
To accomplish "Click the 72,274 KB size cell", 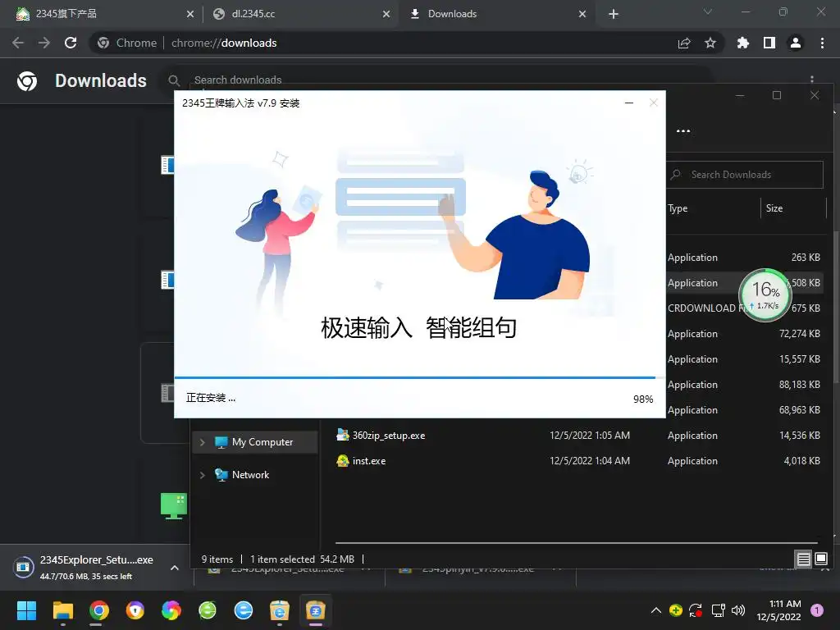I will (x=799, y=334).
